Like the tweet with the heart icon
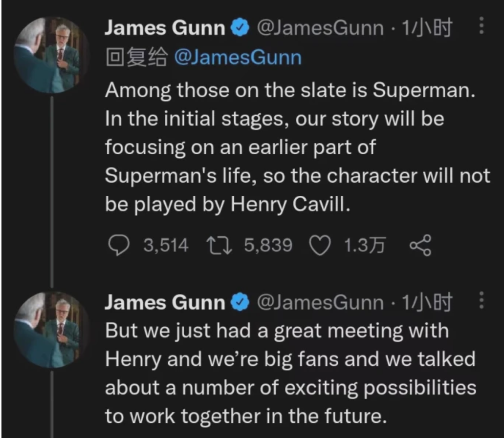The image size is (504, 438). [321, 245]
